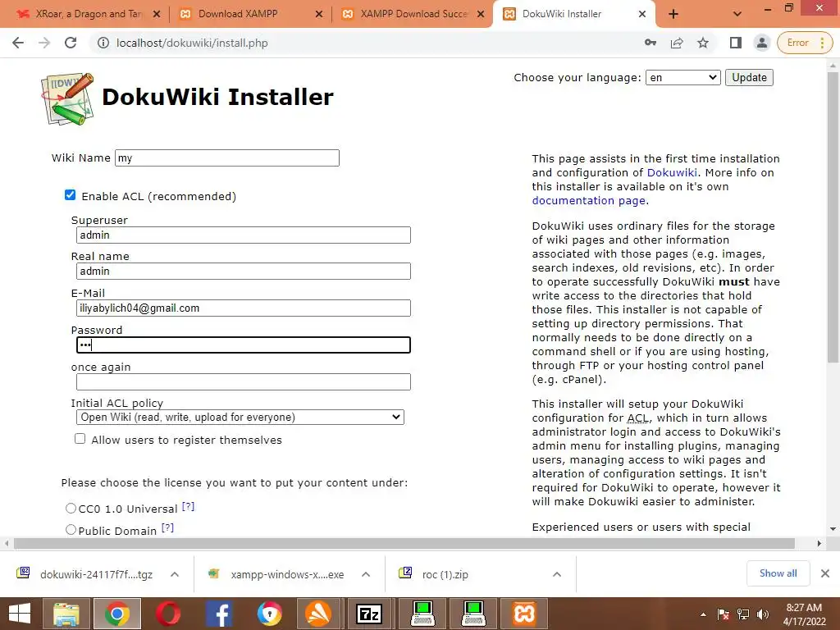The height and width of the screenshot is (630, 840).
Task: Launch Opera from the taskbar
Action: pyautogui.click(x=168, y=614)
